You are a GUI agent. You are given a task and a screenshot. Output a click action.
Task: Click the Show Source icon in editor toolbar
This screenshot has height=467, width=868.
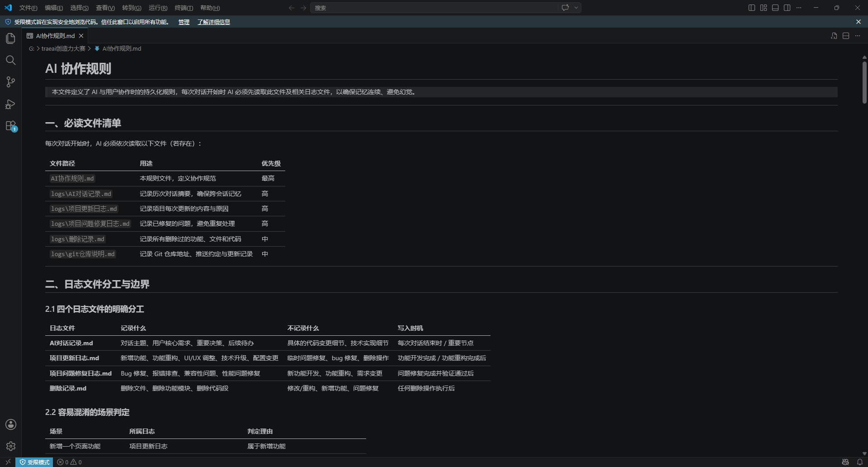[834, 36]
